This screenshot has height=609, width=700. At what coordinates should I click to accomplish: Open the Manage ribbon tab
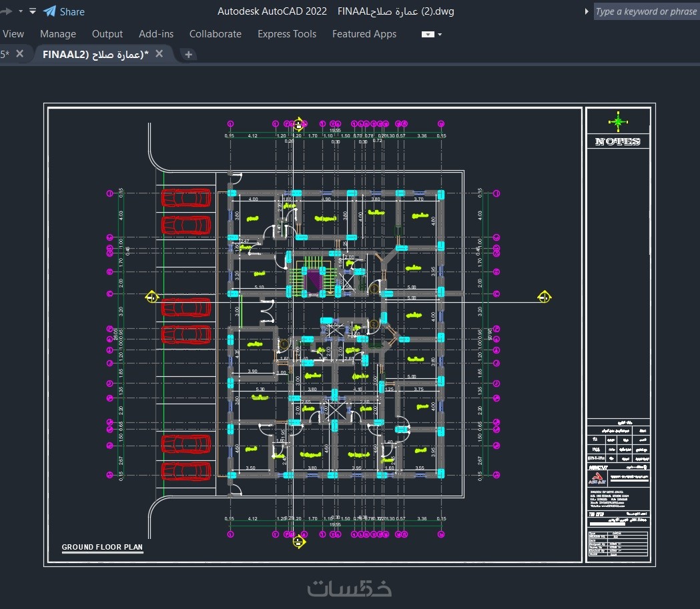(58, 34)
